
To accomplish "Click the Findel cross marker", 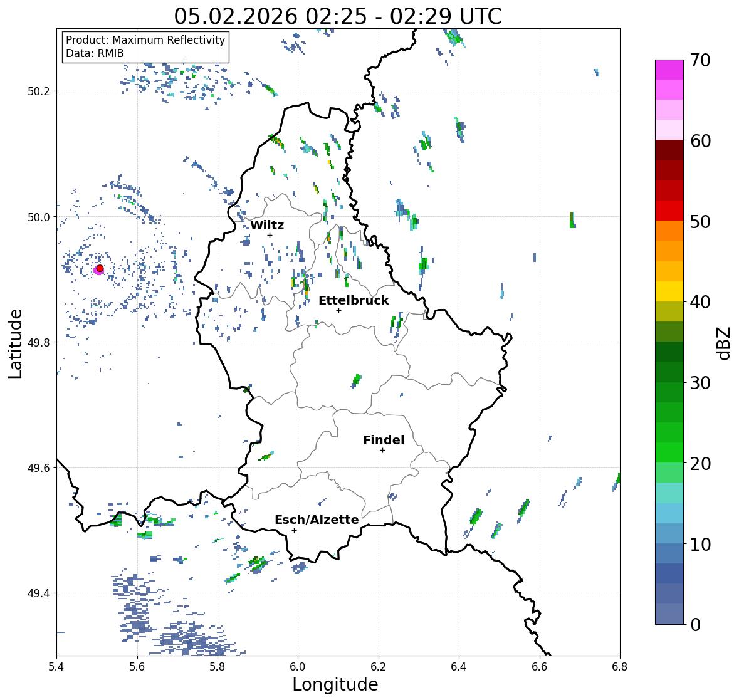I will (383, 451).
